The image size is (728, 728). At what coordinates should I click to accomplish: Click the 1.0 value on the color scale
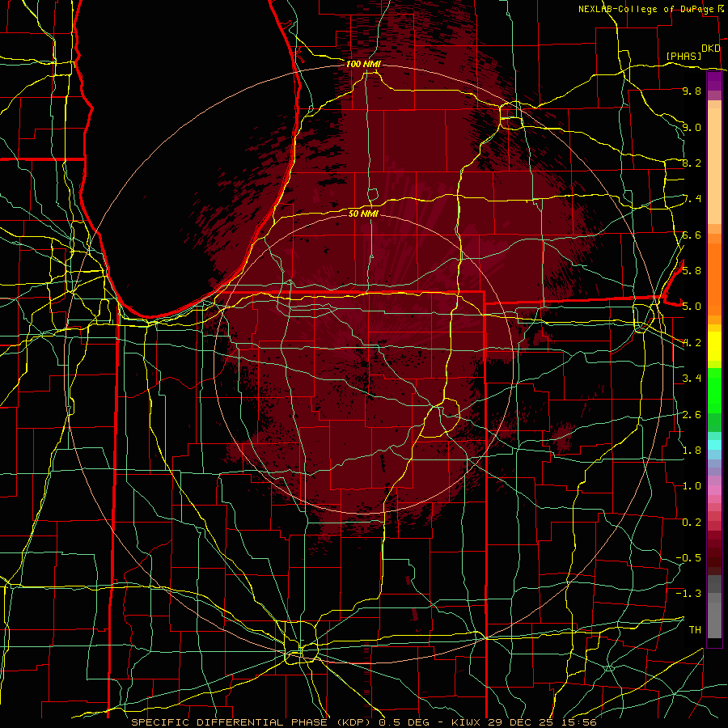click(x=692, y=485)
